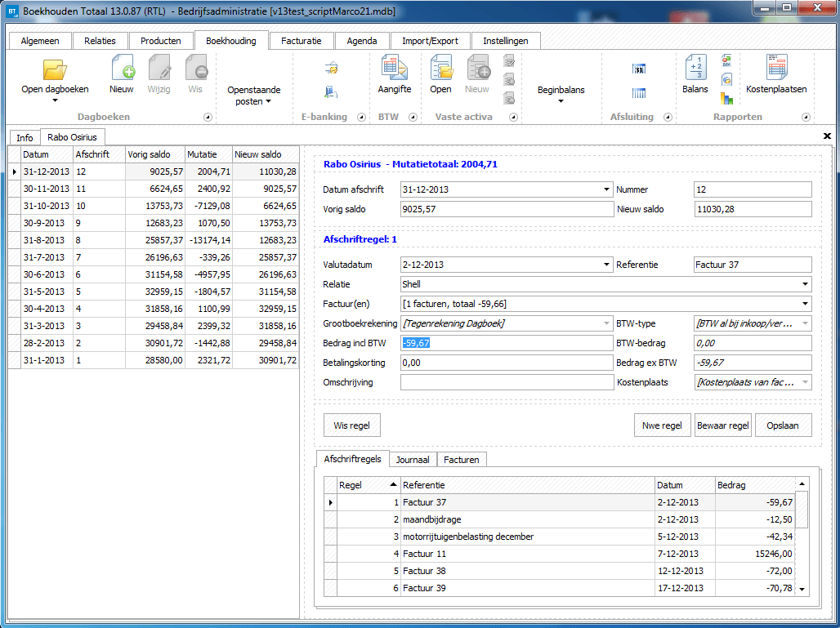Expand the Beginbalans dropdown menu
The image size is (840, 628).
(561, 96)
